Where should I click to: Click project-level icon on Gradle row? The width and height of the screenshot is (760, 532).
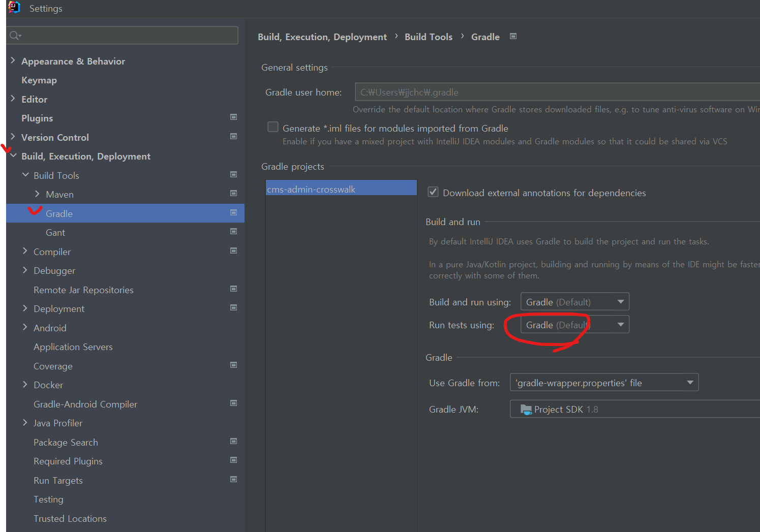234,212
